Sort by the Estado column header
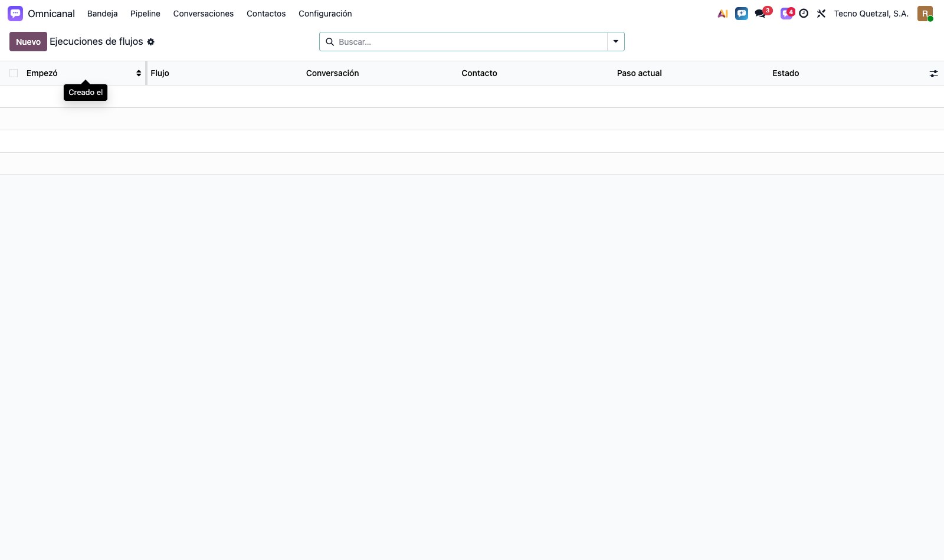The image size is (944, 560). click(786, 73)
